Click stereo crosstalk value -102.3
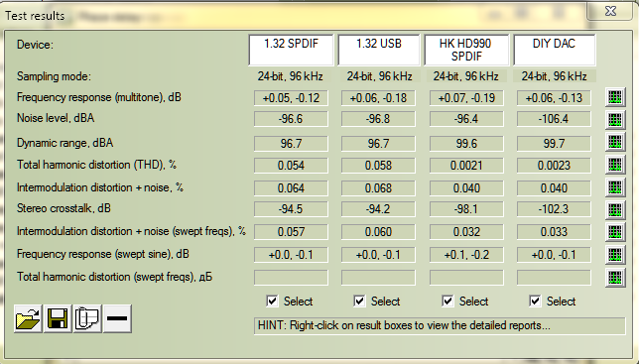Viewport: 639px width, 364px height. (x=554, y=209)
